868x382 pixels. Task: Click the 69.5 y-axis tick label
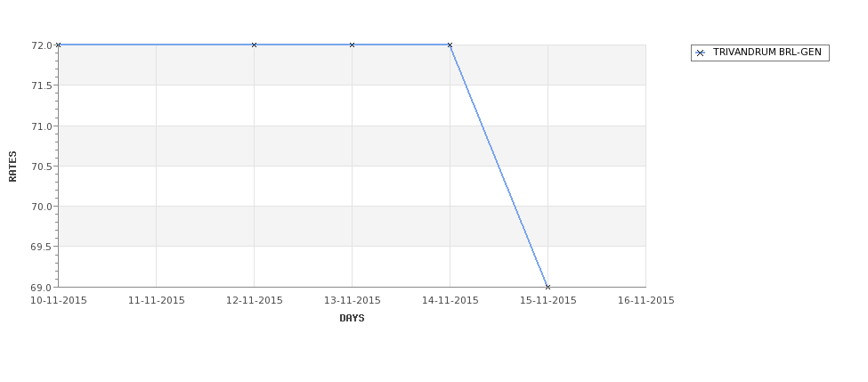pos(42,247)
